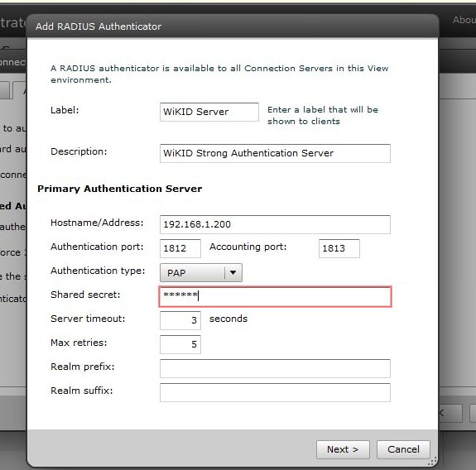Click the Add RADIUS Authenticator title
The width and height of the screenshot is (476, 470).
99,26
